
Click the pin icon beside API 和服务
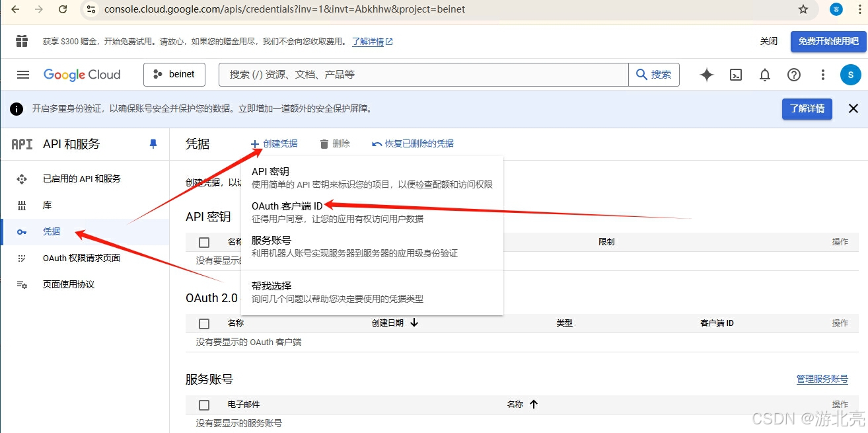(153, 143)
